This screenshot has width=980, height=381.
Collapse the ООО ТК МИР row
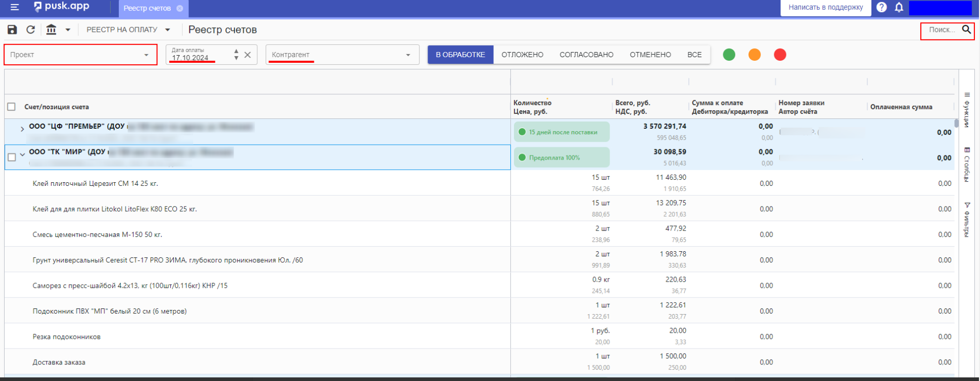pyautogui.click(x=22, y=154)
